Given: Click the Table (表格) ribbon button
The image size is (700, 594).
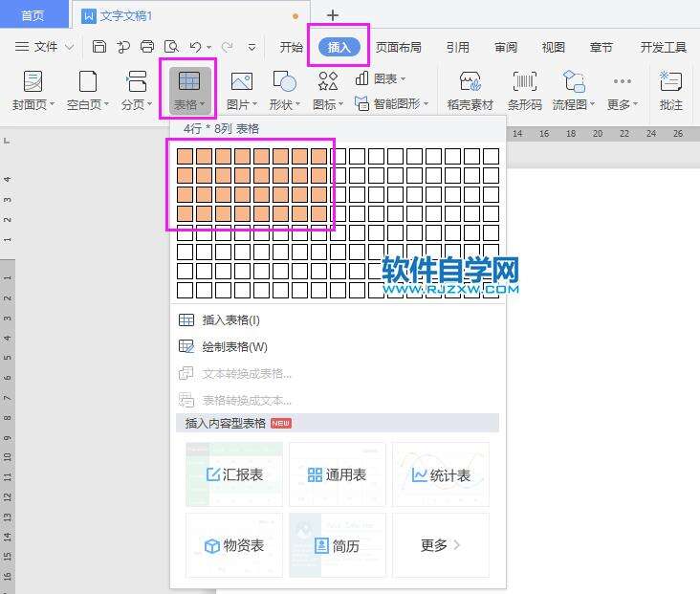Looking at the screenshot, I should click(x=189, y=89).
